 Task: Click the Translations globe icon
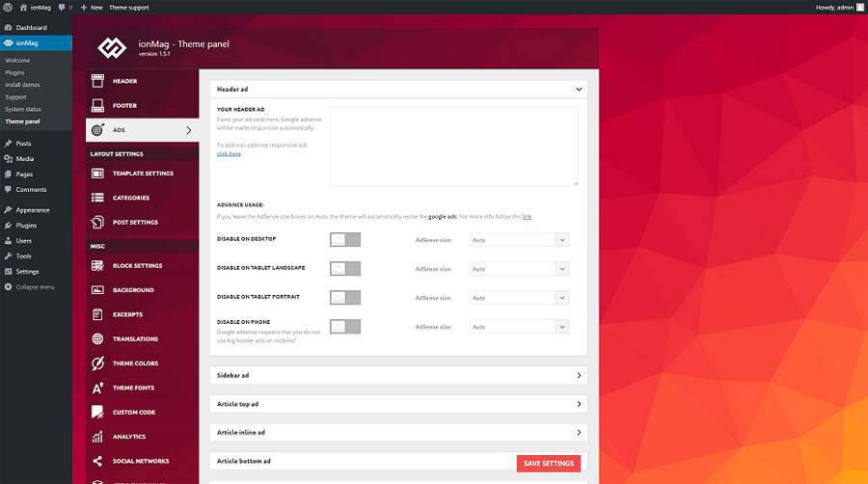click(96, 339)
